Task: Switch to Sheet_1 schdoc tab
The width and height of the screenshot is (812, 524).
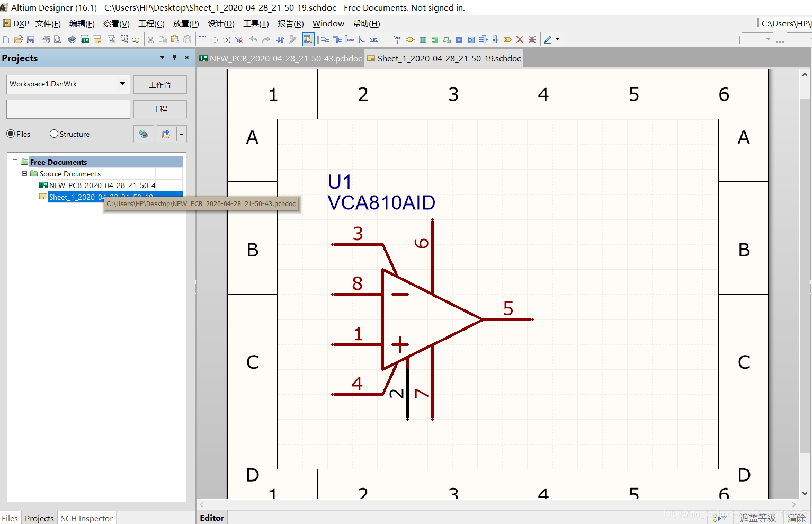Action: point(444,58)
